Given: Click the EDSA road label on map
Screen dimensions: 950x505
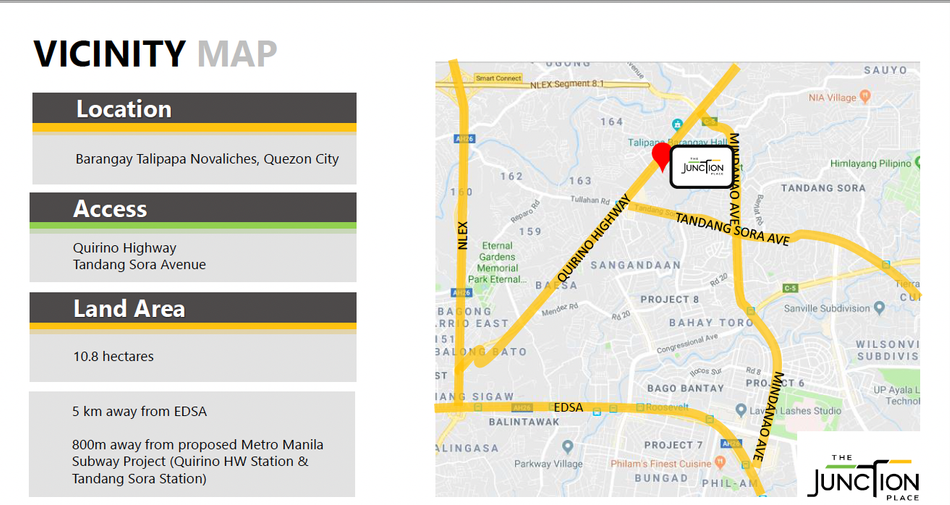Looking at the screenshot, I should click(x=568, y=408).
